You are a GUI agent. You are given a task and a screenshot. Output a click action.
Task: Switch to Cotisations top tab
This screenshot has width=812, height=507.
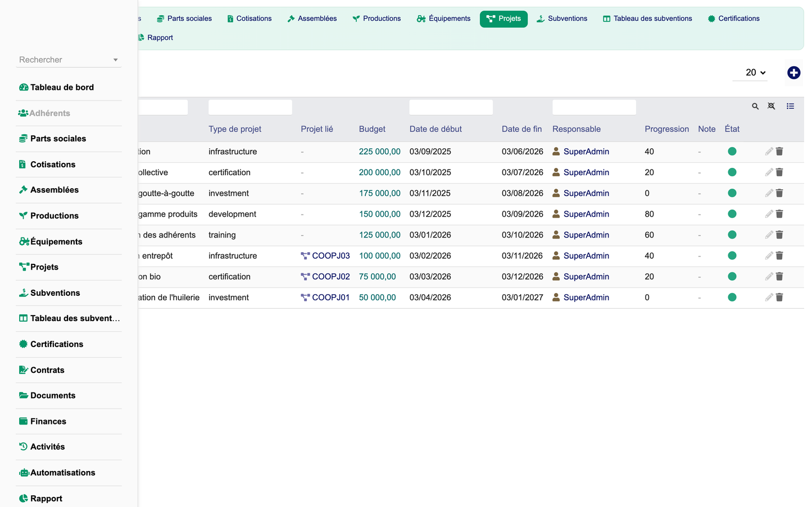(250, 19)
